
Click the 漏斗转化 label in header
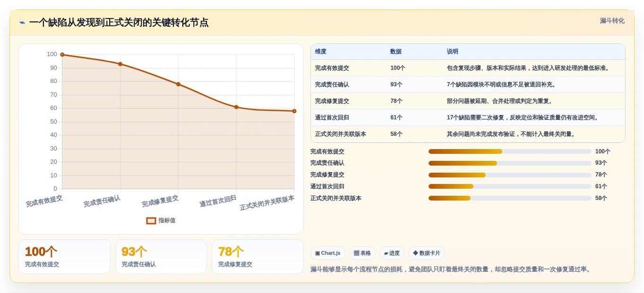tap(612, 21)
